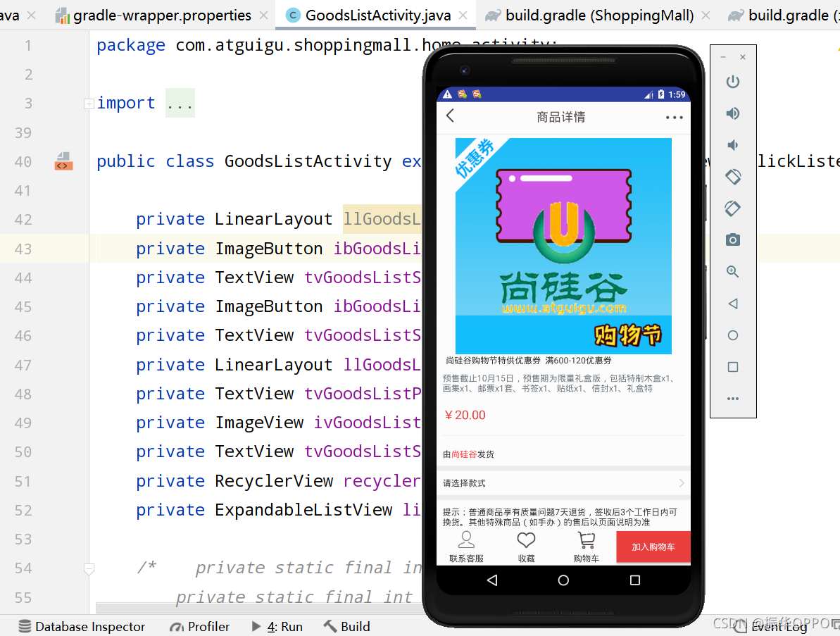Open emulator extended controls with the three-dots icon

click(733, 399)
